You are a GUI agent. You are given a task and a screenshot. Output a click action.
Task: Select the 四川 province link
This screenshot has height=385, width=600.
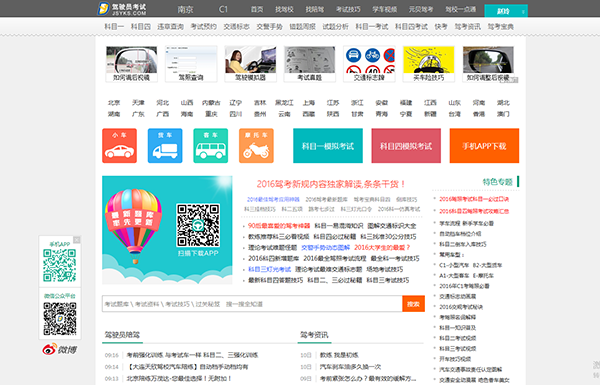[236, 114]
